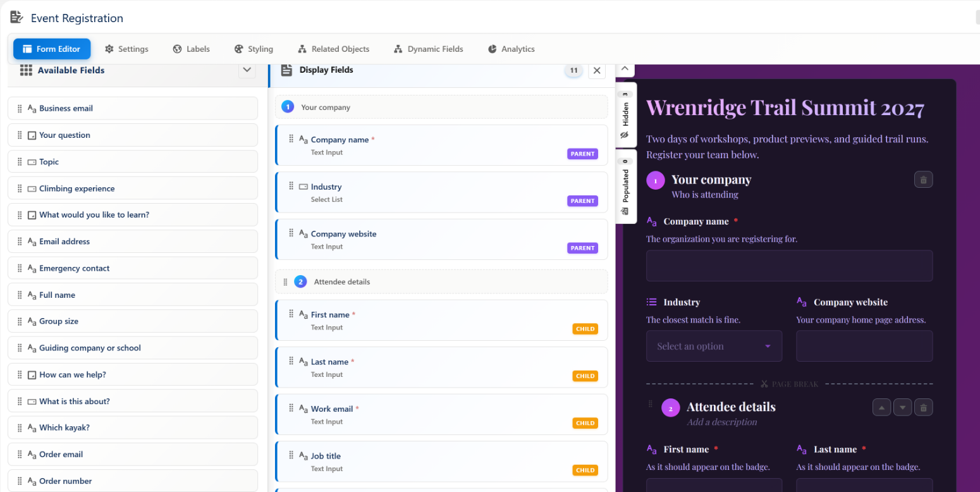Select the What is this about? field
The width and height of the screenshot is (980, 492).
point(133,401)
